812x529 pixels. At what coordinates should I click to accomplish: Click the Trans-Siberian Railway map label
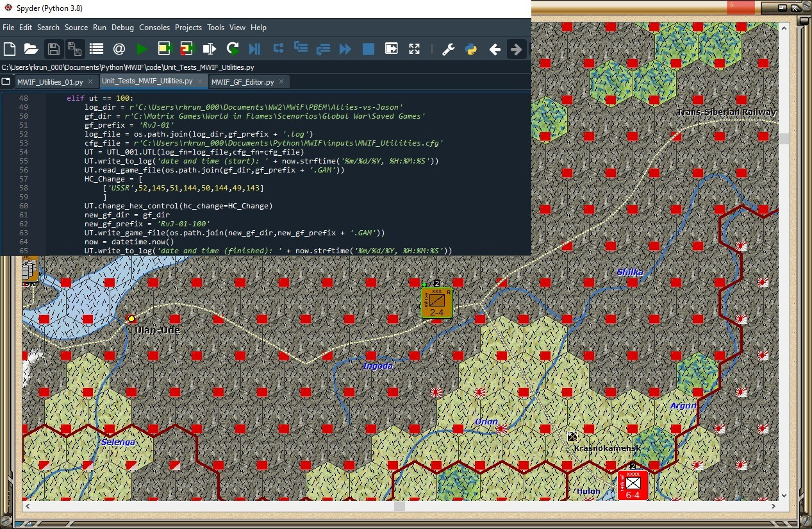[x=727, y=112]
